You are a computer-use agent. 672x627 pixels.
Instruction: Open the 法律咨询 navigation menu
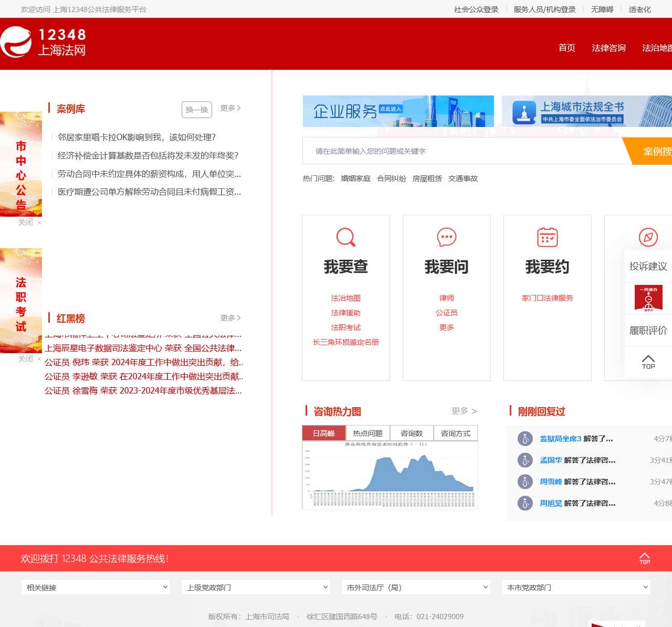[608, 48]
